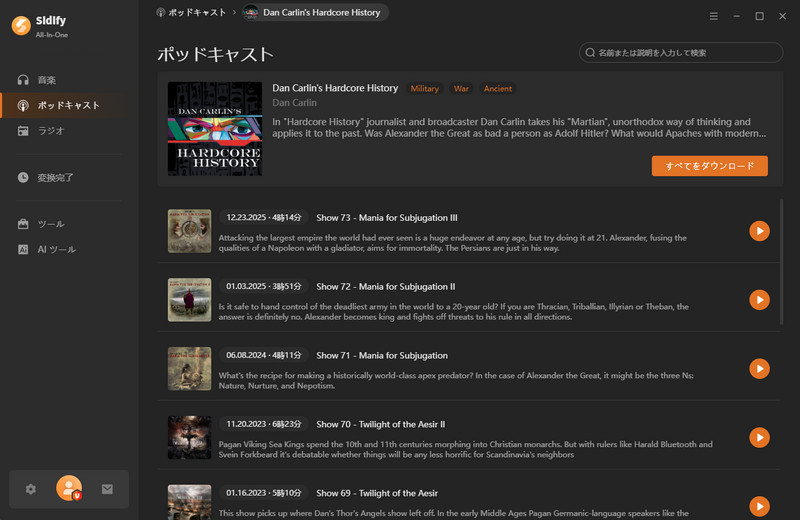Open AI ツール in the sidebar
This screenshot has width=800, height=520.
(56, 249)
